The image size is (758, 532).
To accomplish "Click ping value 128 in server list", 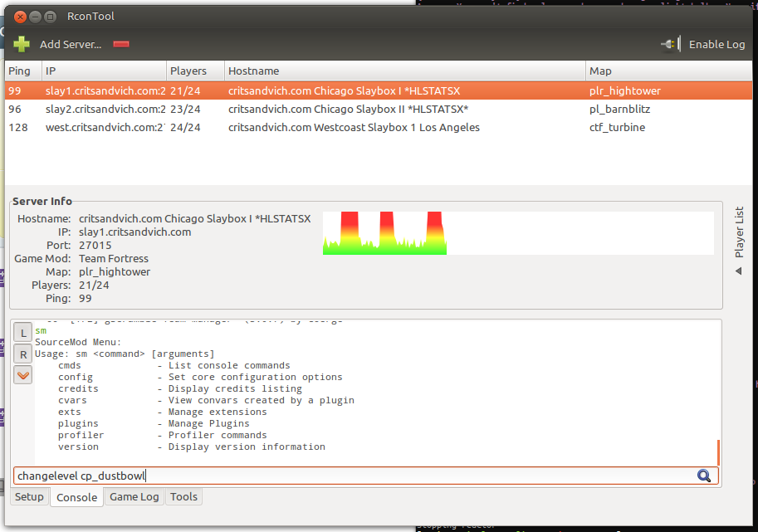I will 18,128.
